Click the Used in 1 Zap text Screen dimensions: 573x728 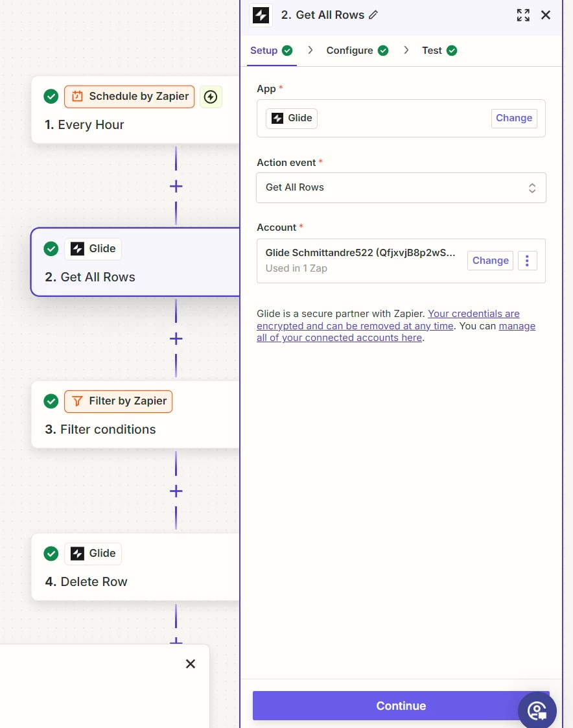(296, 268)
